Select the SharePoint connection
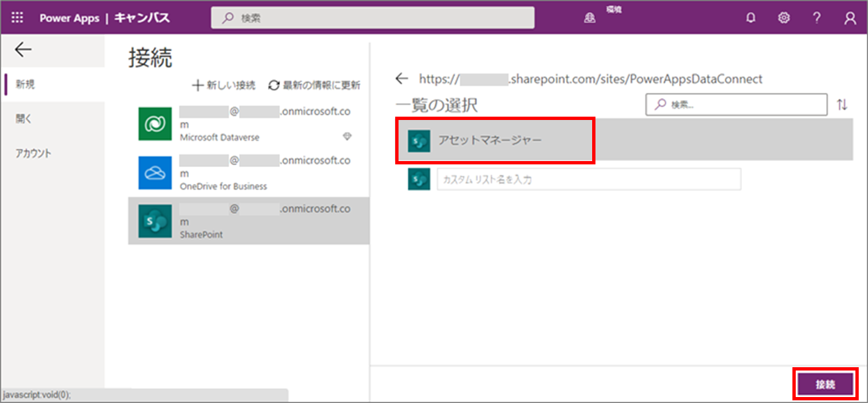The image size is (868, 403). 249,221
